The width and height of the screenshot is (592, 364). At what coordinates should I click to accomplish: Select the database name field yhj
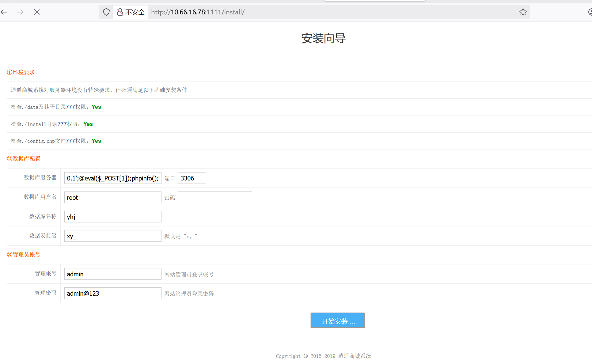point(113,217)
